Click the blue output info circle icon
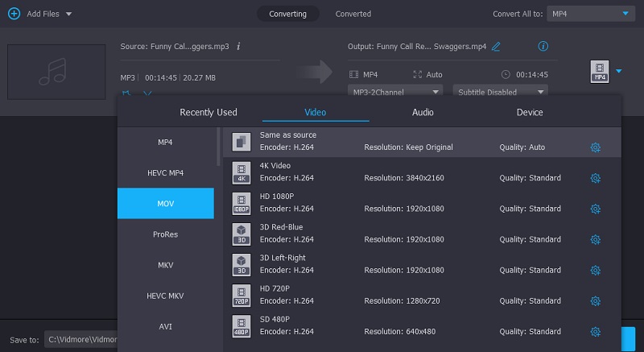The image size is (644, 352). point(543,46)
